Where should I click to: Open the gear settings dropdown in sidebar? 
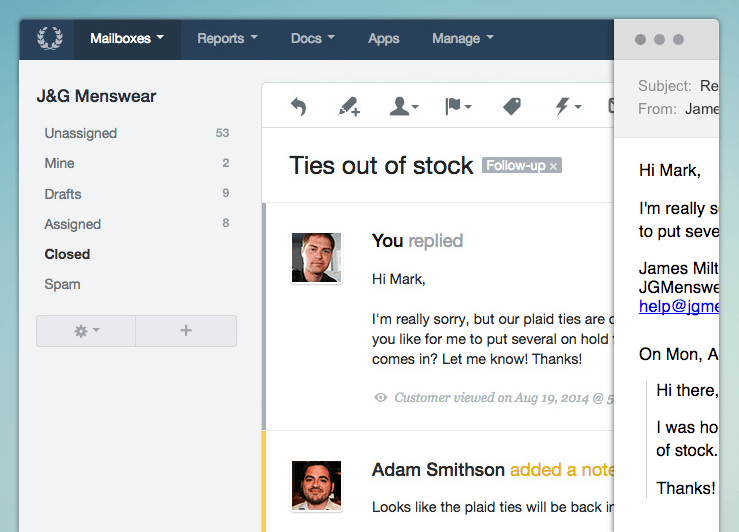click(86, 331)
